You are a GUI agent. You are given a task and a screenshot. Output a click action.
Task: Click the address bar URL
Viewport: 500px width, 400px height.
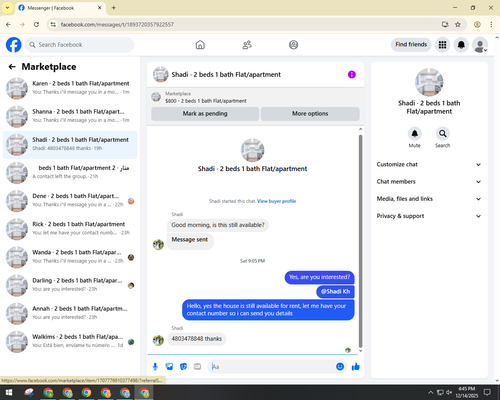(117, 24)
